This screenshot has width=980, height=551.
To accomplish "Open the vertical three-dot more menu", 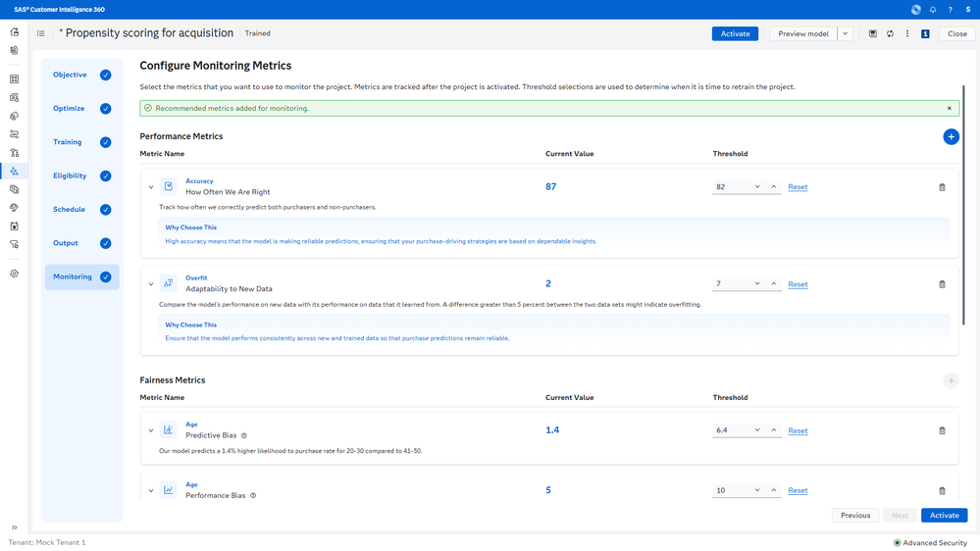I will (x=907, y=33).
